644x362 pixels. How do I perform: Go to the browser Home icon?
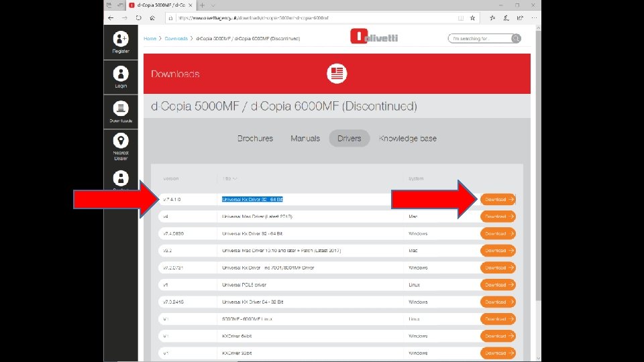pyautogui.click(x=152, y=18)
